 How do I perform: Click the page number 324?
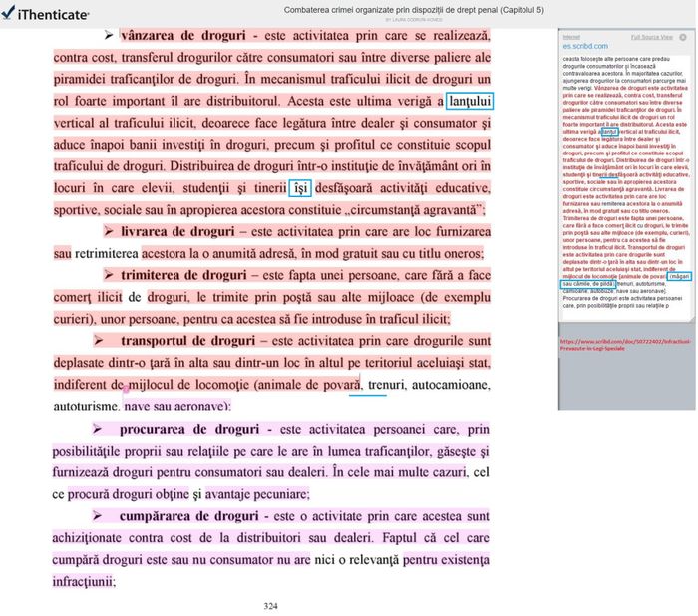tap(270, 606)
